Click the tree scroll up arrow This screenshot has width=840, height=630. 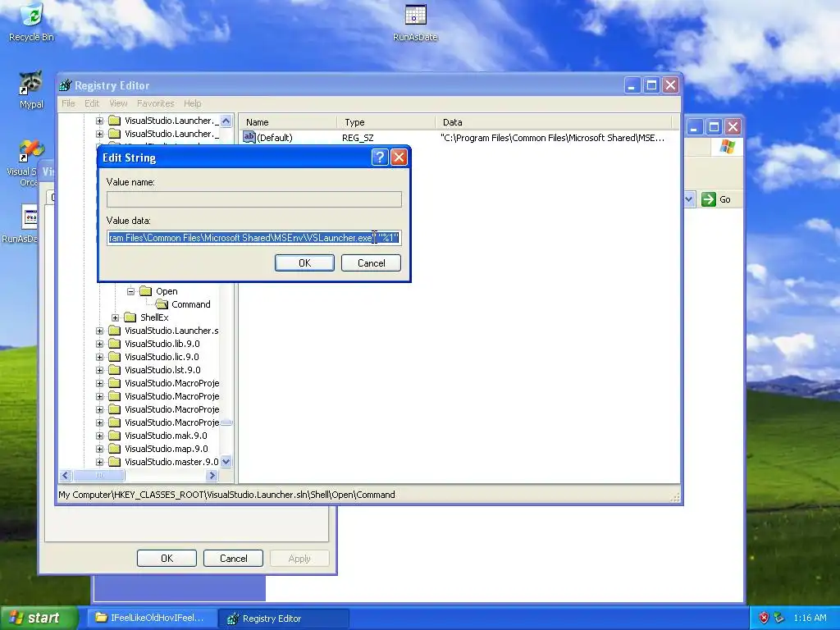[226, 121]
